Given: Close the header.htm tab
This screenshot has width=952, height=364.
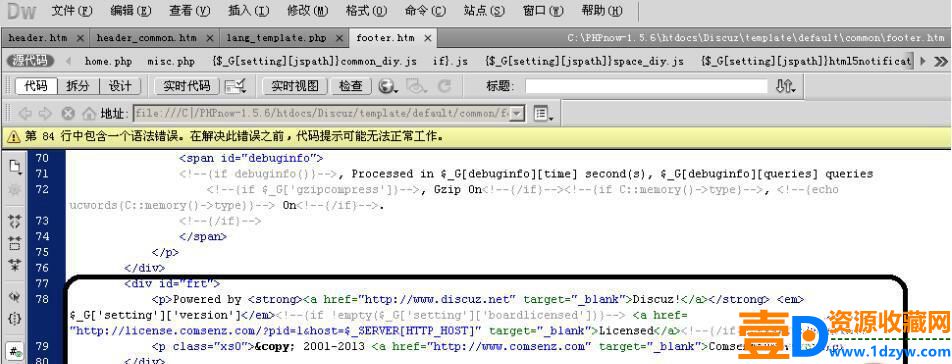Looking at the screenshot, I should tap(80, 38).
